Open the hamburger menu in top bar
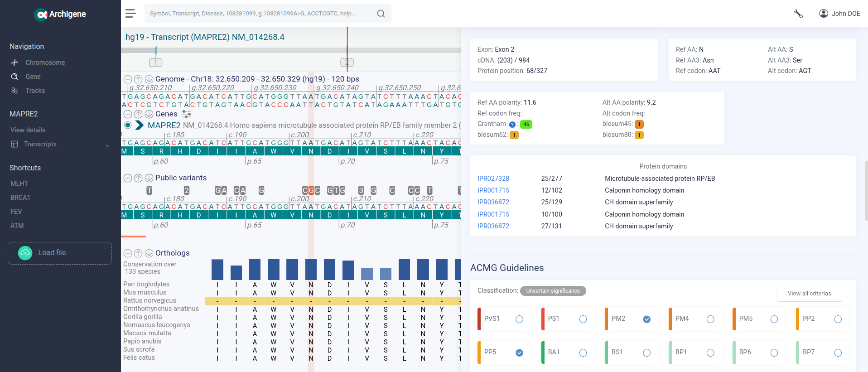 click(x=131, y=14)
